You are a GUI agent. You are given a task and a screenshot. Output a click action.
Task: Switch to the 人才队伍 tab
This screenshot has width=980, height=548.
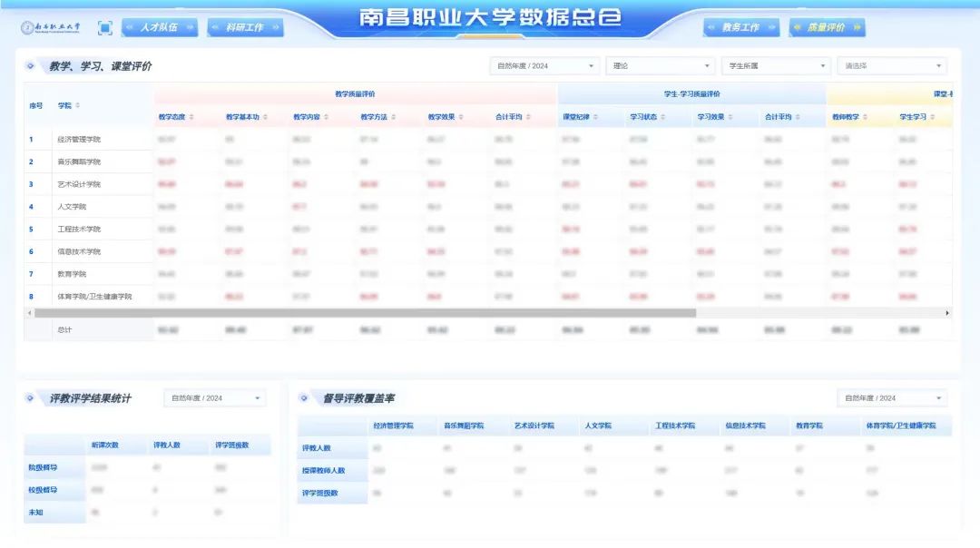pyautogui.click(x=160, y=28)
